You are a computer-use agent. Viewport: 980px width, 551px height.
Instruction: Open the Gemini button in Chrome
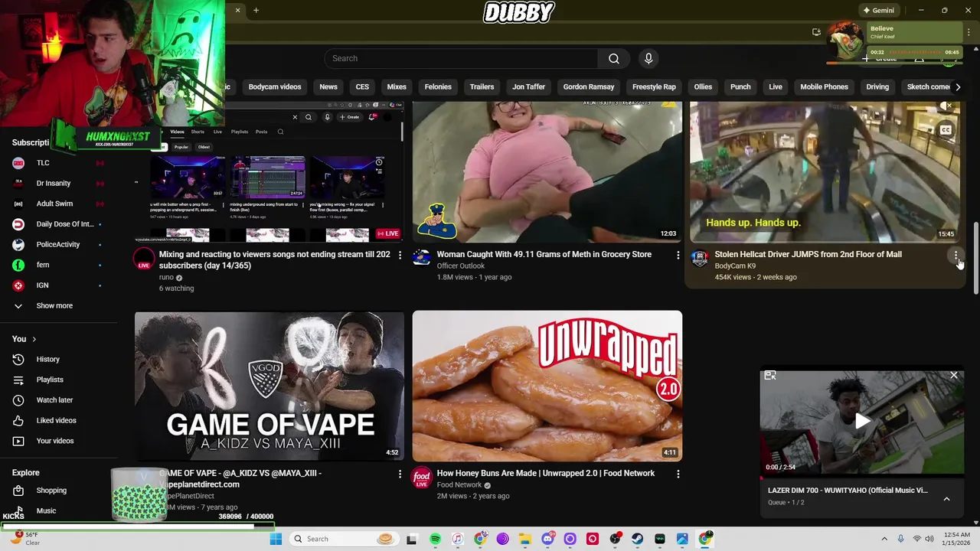click(878, 10)
